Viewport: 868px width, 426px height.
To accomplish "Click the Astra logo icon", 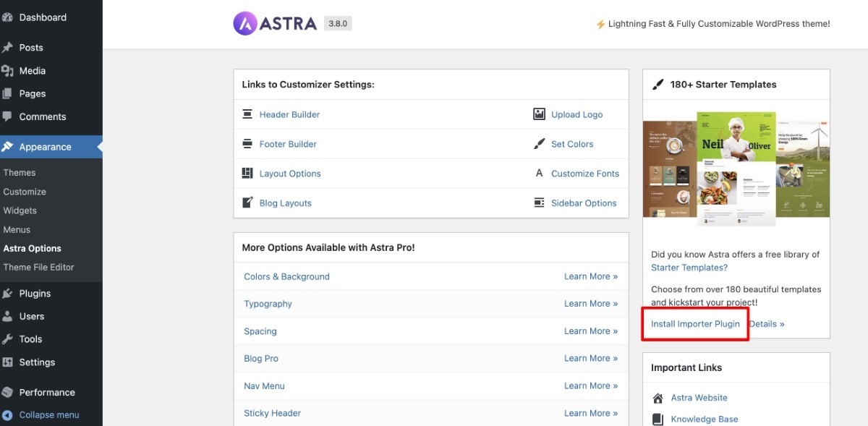I will click(245, 23).
